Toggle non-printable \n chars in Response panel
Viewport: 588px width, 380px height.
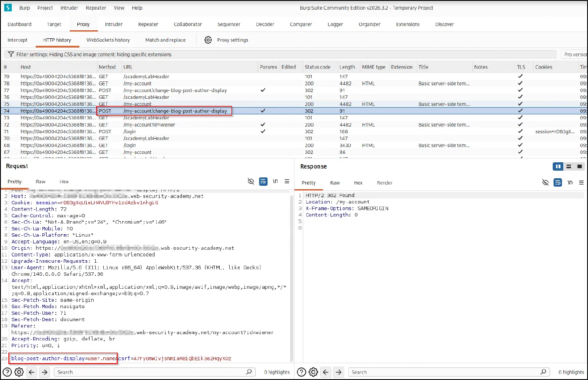[570, 182]
